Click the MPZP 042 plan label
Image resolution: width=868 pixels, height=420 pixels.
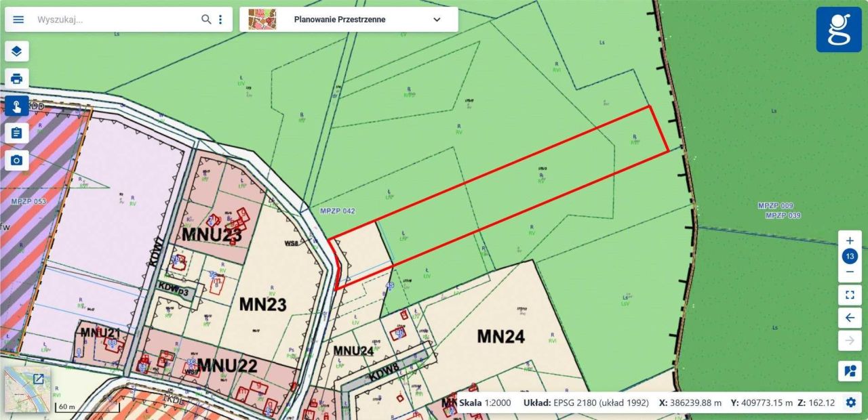[x=337, y=210]
